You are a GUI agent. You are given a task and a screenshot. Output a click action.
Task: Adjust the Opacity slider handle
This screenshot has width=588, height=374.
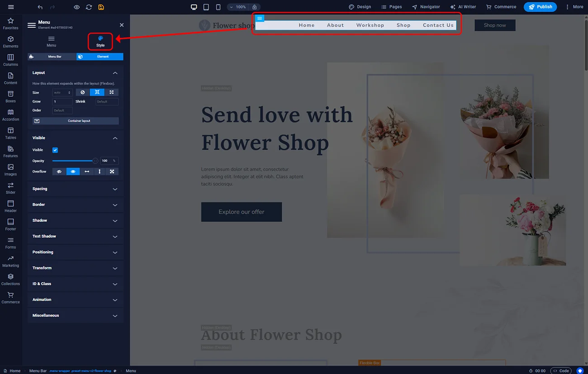click(x=95, y=161)
